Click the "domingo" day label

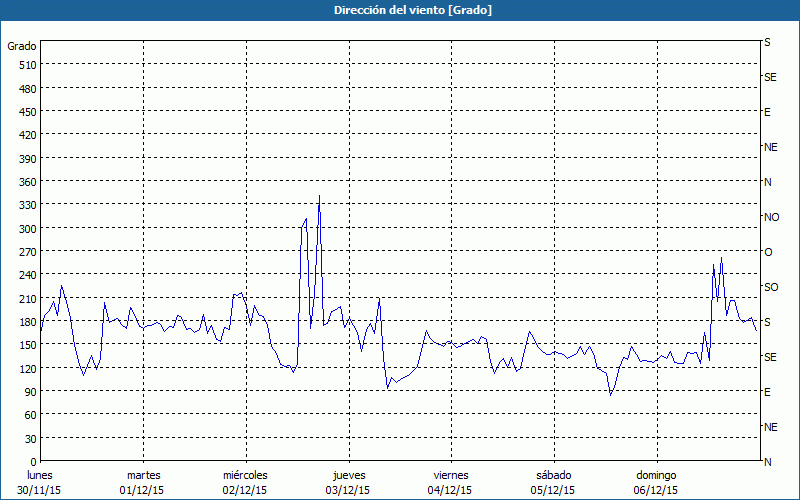[x=656, y=475]
